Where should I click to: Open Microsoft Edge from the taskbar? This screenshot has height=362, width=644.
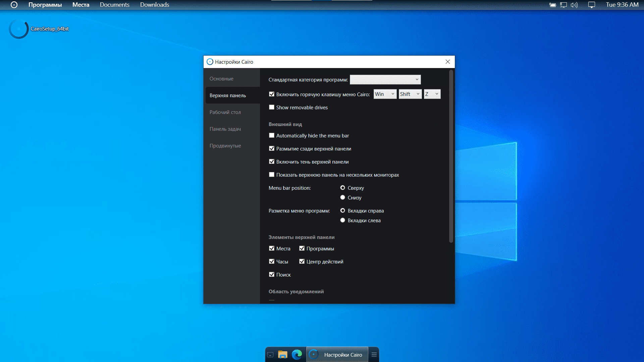pos(297,355)
